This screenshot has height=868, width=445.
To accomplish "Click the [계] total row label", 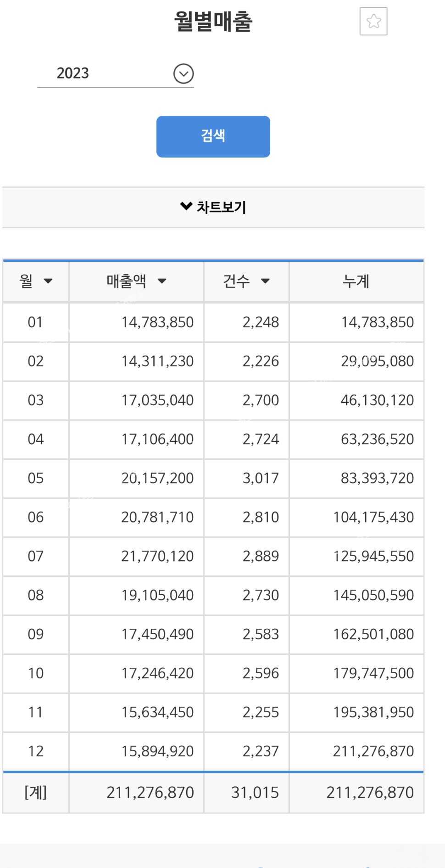I will point(35,792).
